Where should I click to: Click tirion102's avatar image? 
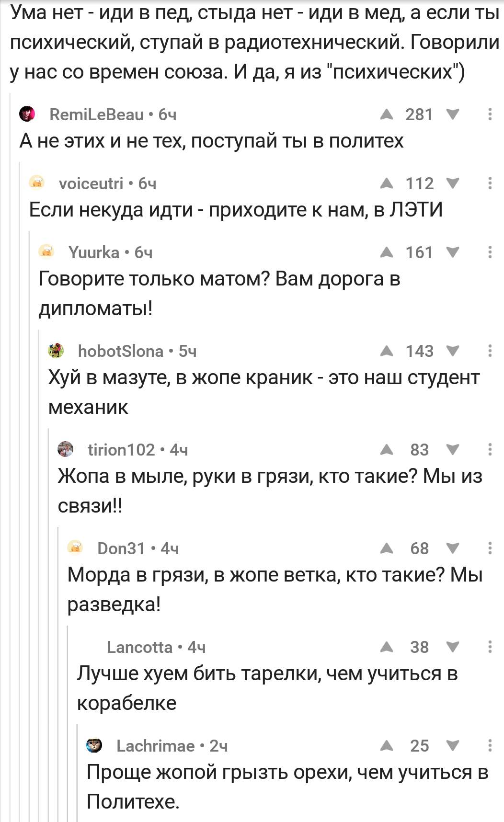click(66, 449)
